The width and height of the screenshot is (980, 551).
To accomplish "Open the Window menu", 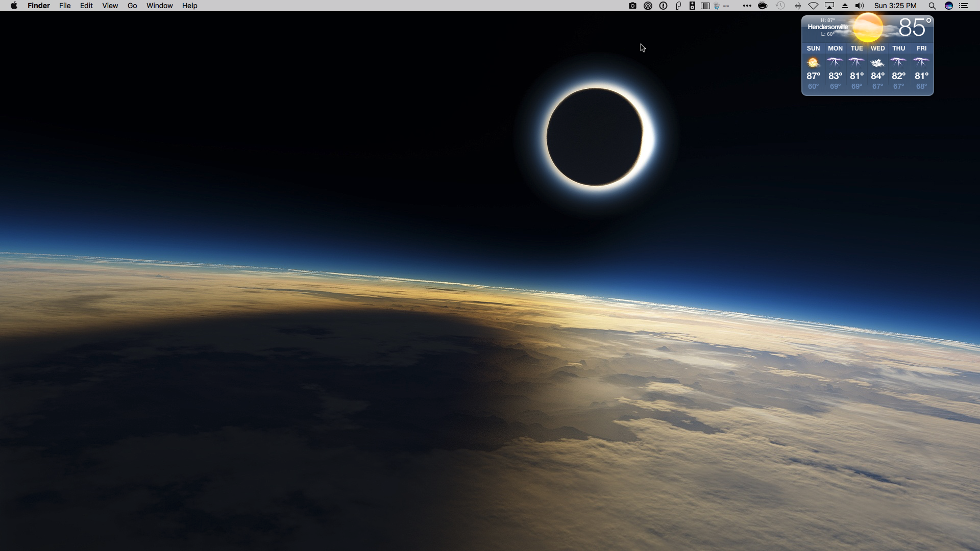I will pyautogui.click(x=159, y=6).
